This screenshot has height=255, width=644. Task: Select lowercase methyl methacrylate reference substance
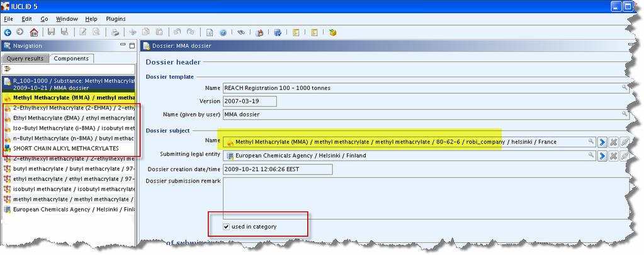[x=69, y=199]
